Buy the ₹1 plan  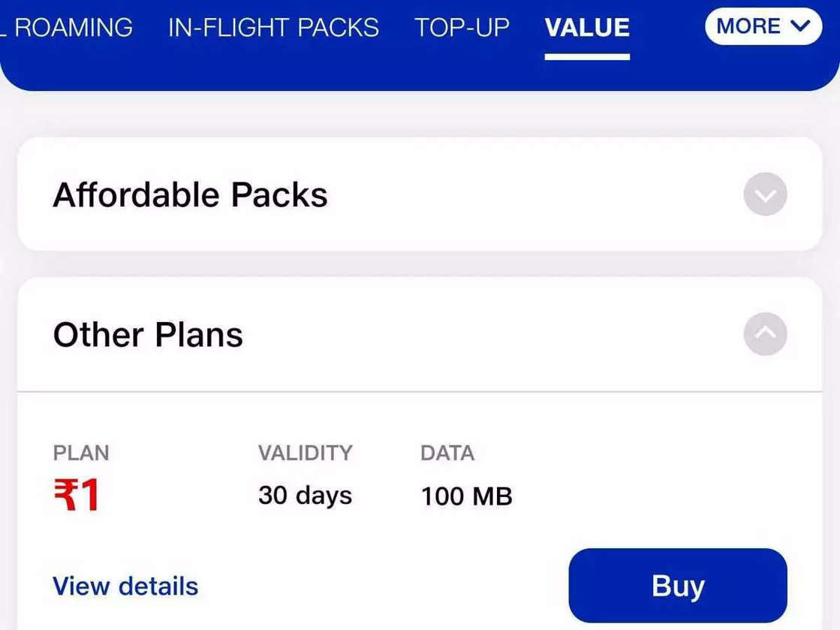[x=677, y=586]
